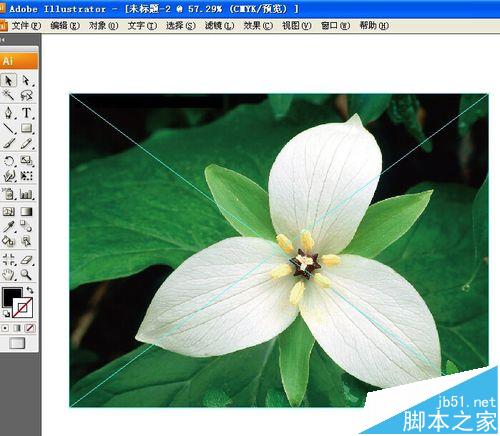Select the Symbol Sprayer tool
This screenshot has height=436, width=500.
coord(8,194)
